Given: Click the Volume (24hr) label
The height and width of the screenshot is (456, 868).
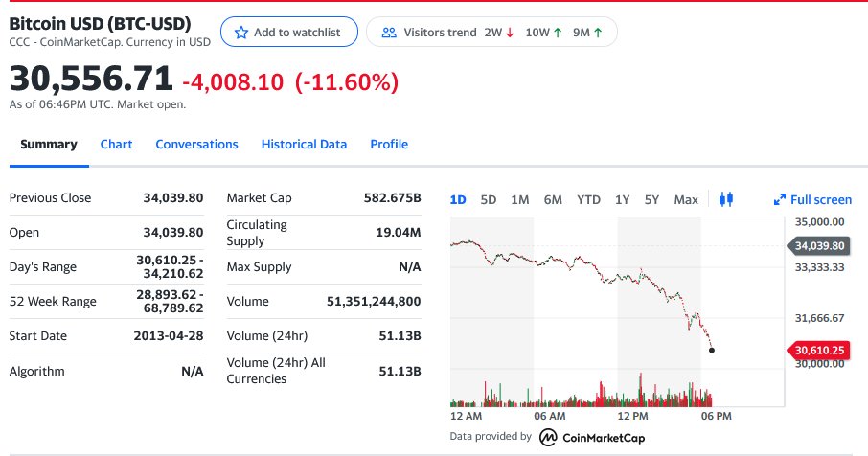Looking at the screenshot, I should point(267,336).
